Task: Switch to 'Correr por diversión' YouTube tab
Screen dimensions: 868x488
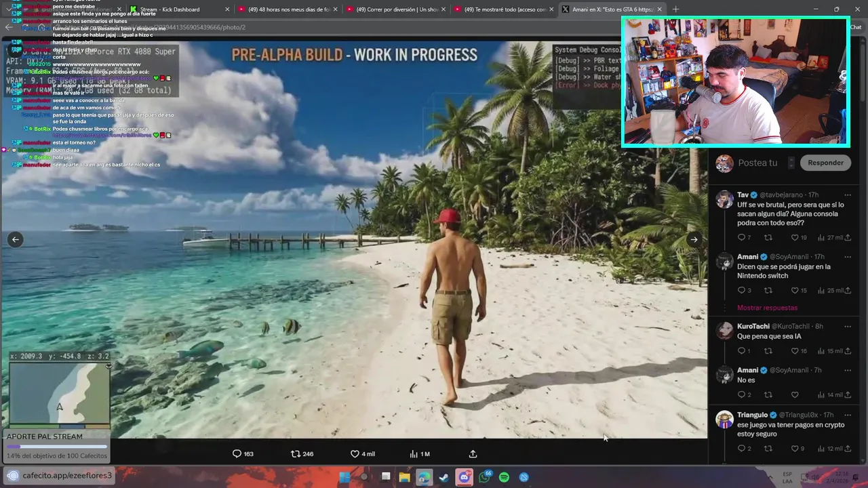Action: [x=397, y=9]
